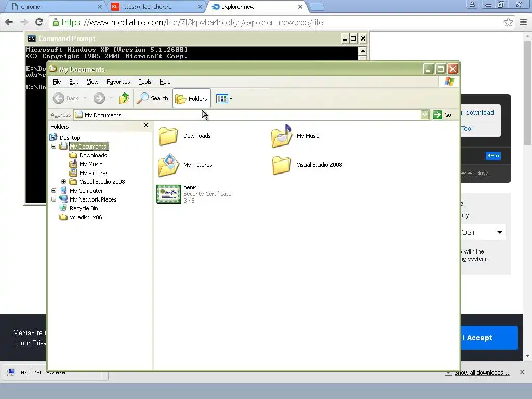Select vcredist_x86 folder in tree
This screenshot has height=399, width=532.
pos(86,217)
